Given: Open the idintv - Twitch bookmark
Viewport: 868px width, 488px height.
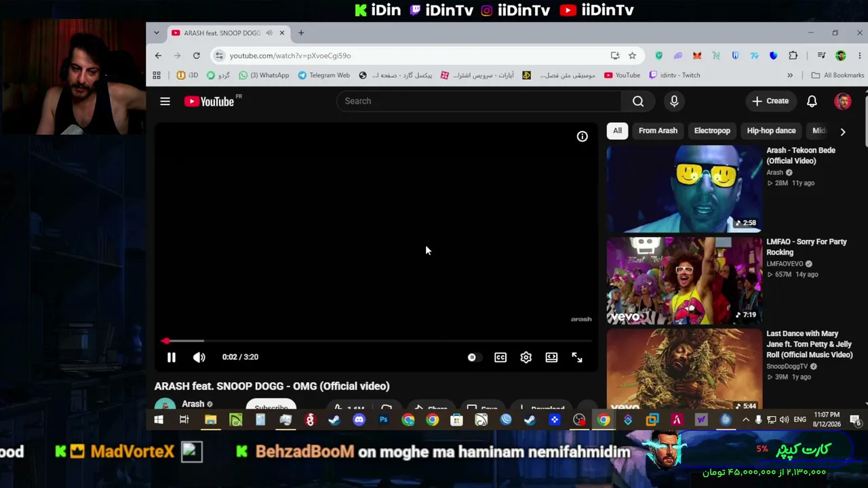Looking at the screenshot, I should pos(674,75).
